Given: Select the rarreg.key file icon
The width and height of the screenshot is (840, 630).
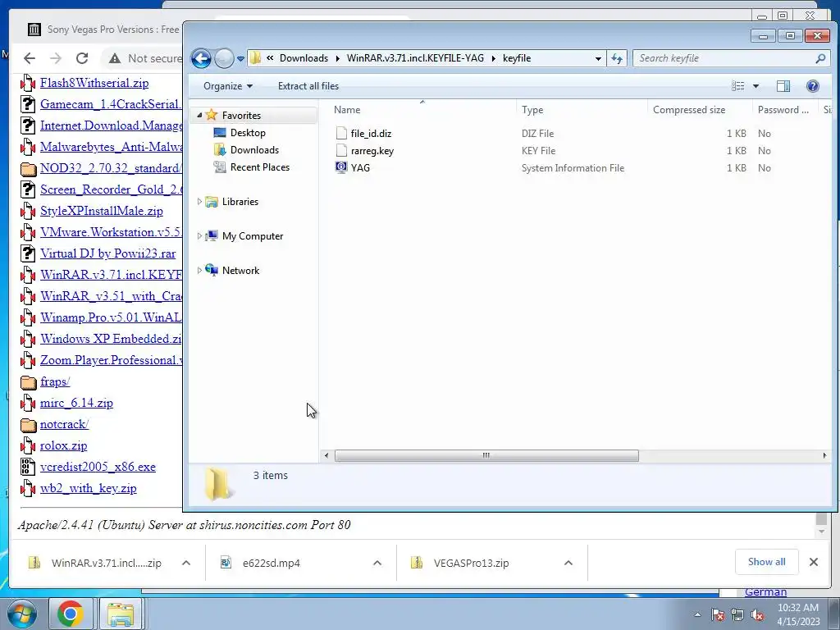Looking at the screenshot, I should (x=341, y=151).
